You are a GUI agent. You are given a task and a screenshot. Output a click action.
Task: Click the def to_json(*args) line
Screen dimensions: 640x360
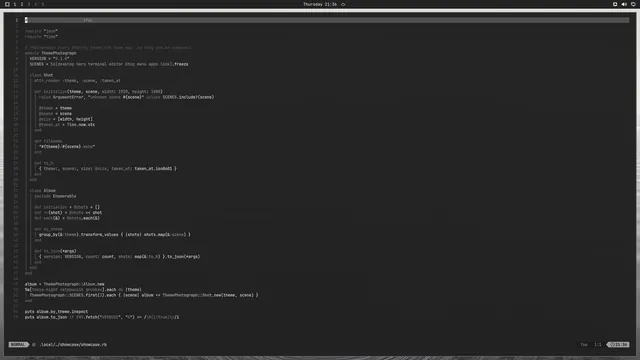(55, 251)
